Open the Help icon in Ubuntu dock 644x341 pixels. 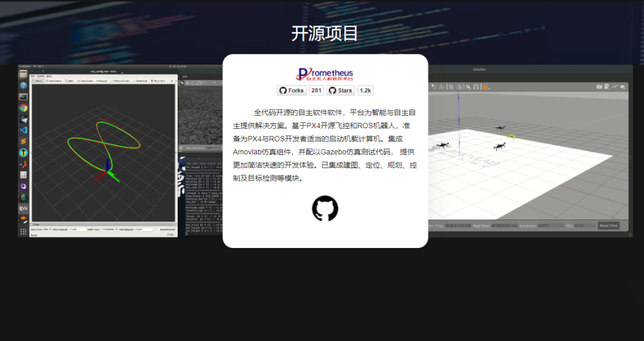pos(23,86)
